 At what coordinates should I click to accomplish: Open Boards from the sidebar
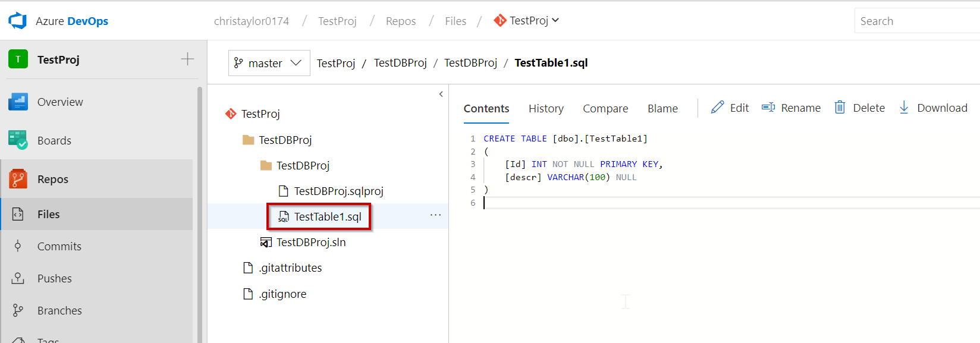coord(54,140)
